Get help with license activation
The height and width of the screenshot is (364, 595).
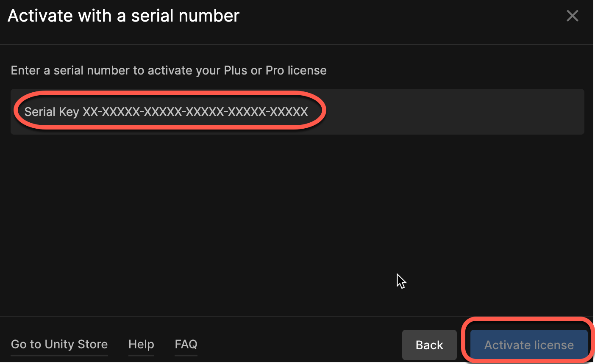pos(141,344)
